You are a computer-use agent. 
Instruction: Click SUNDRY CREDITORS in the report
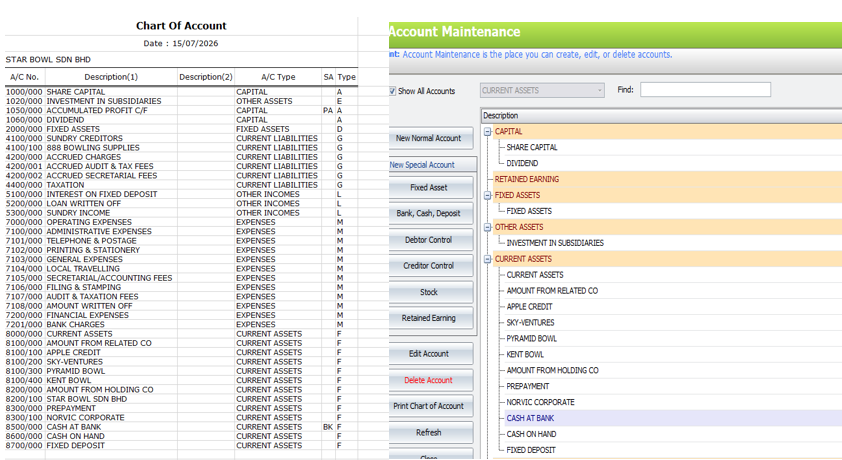click(84, 138)
